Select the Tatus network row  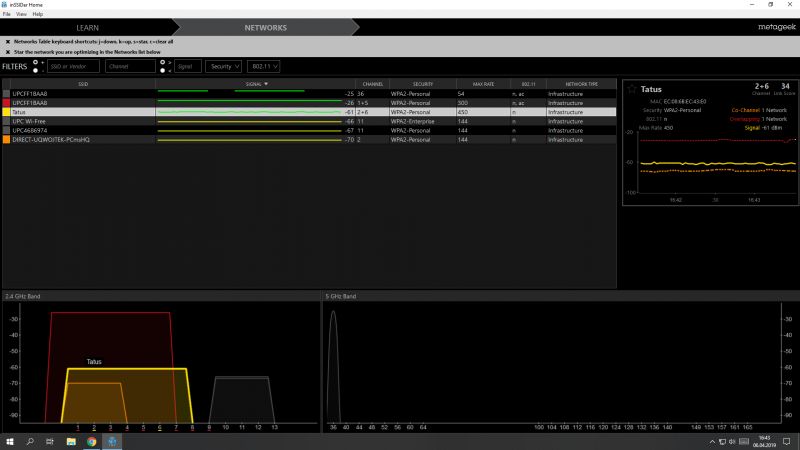click(309, 112)
